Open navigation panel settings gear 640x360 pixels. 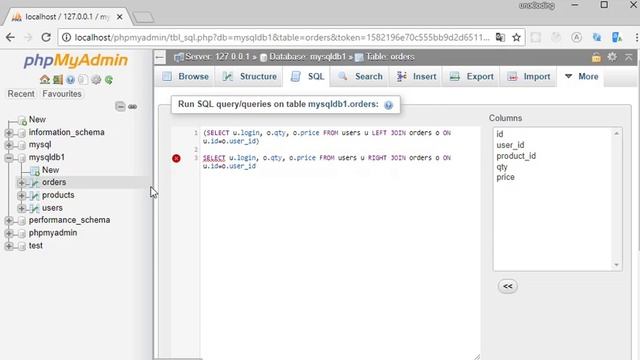pyautogui.click(x=96, y=80)
